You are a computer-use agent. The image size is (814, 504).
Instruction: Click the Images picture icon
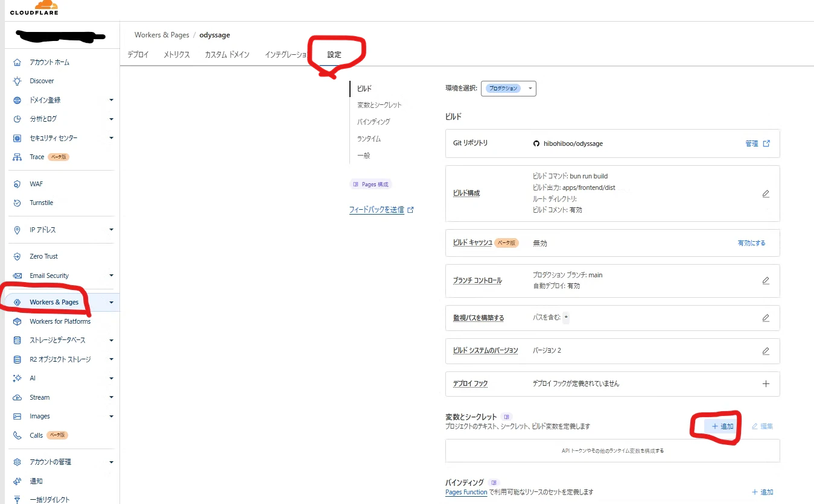pyautogui.click(x=17, y=416)
